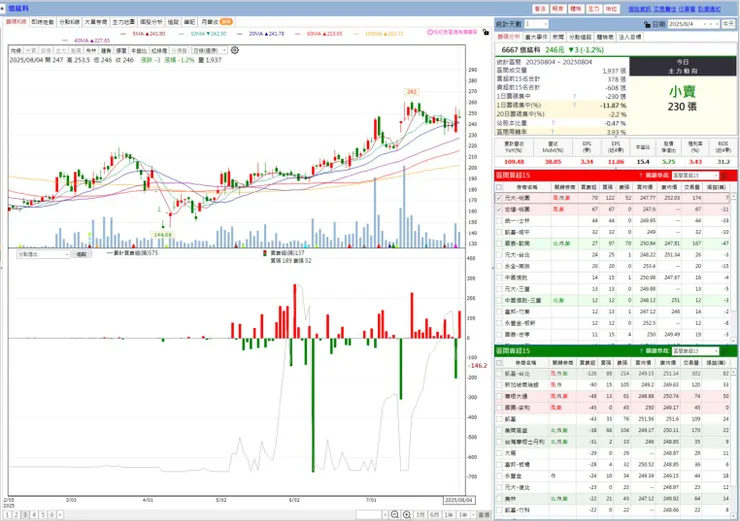Image resolution: width=740 pixels, height=521 pixels.
Task: Click the help icon in the red 區間買超15 header
Action: point(640,176)
